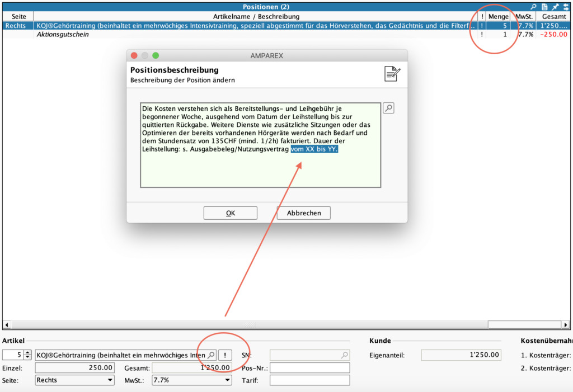Image resolution: width=573 pixels, height=392 pixels.
Task: Click into the Tarif input field
Action: pyautogui.click(x=309, y=380)
